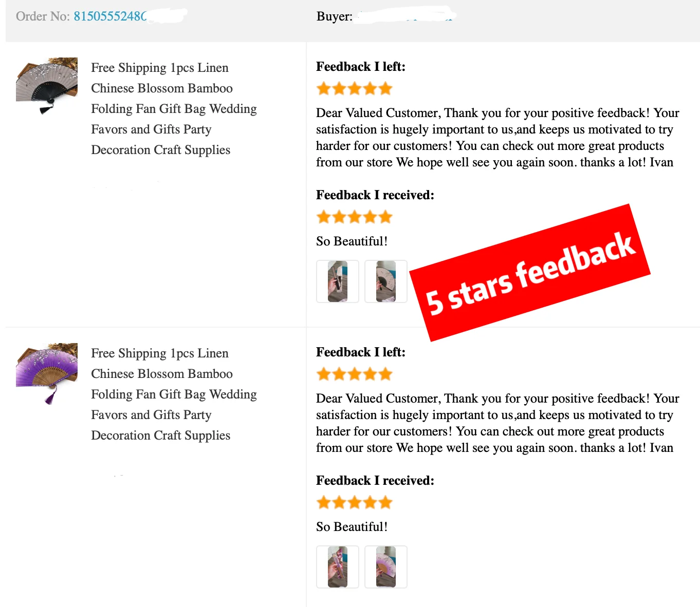Click the first 'Feedback I received:' heading
This screenshot has width=700, height=607.
pos(375,195)
